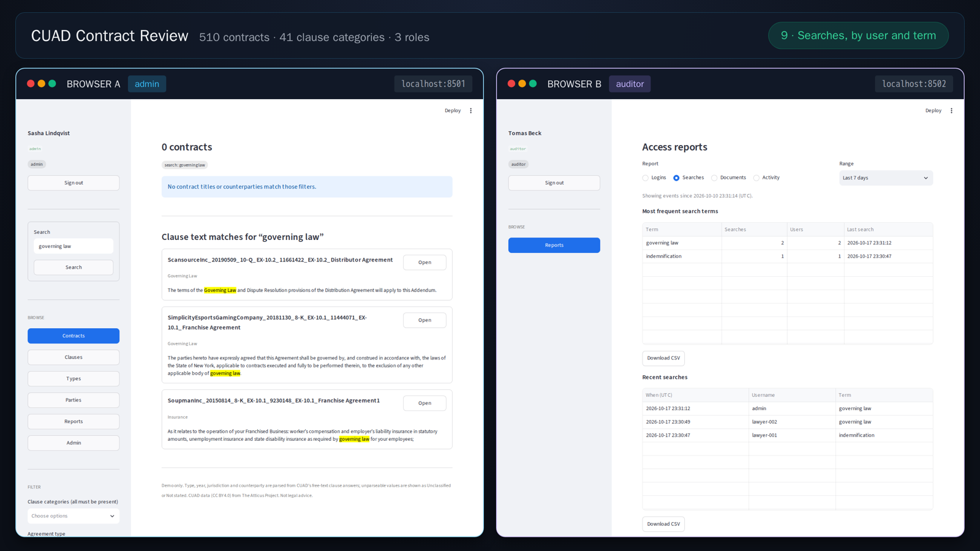Download CSV of most frequent search terms
This screenshot has height=551, width=980.
click(x=663, y=358)
